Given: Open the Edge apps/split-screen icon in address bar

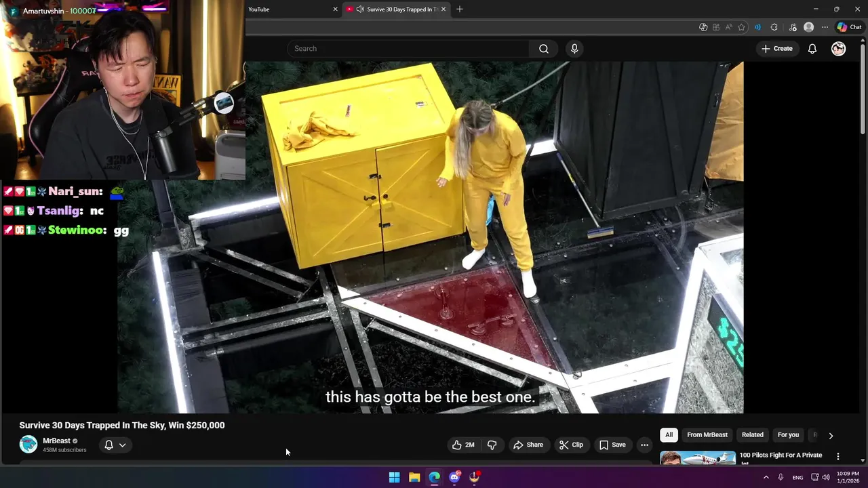Looking at the screenshot, I should [716, 27].
